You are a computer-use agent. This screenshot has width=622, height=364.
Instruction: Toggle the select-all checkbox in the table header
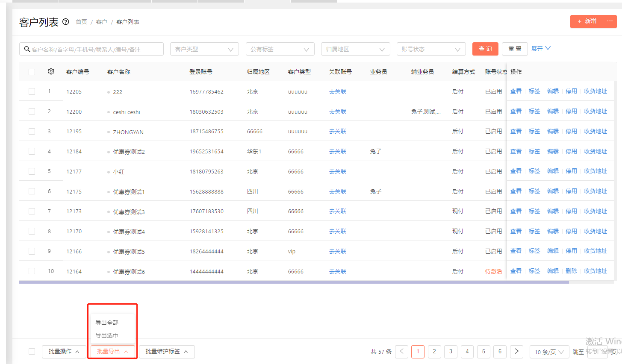[x=32, y=72]
